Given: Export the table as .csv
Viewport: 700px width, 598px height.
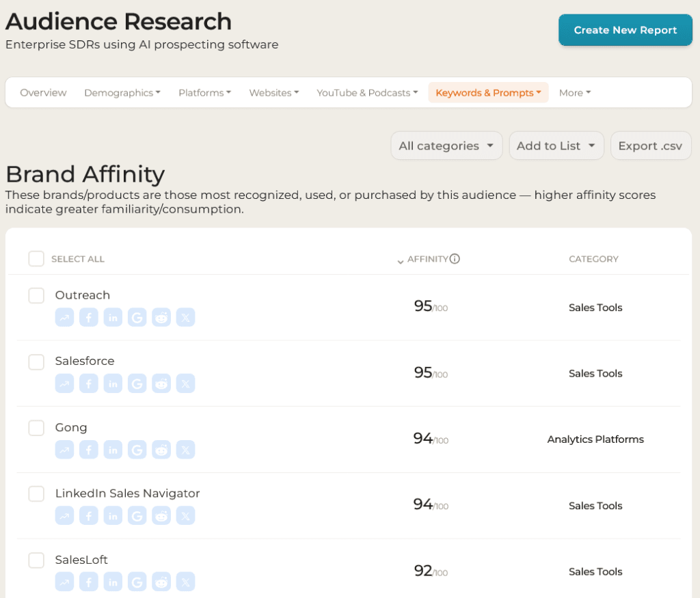Looking at the screenshot, I should tap(651, 146).
